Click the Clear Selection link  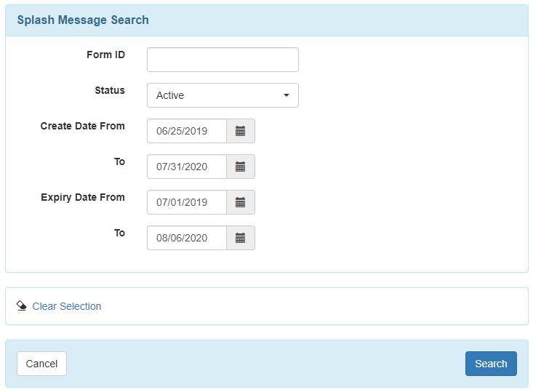click(67, 306)
